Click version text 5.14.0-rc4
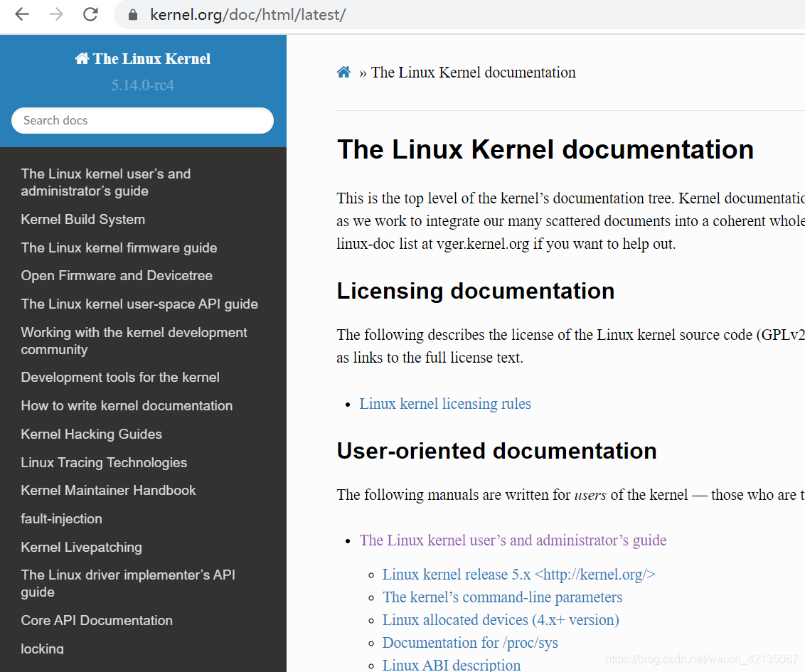805x672 pixels. tap(143, 85)
